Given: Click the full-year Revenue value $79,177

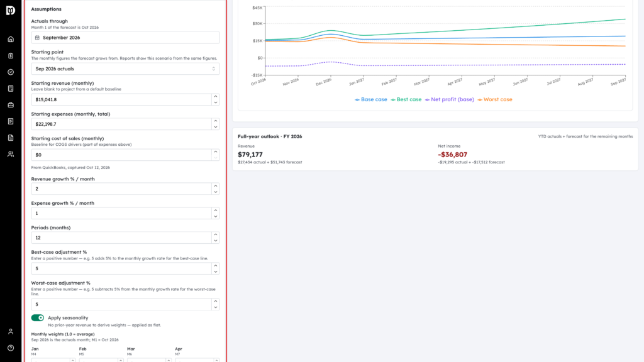Looking at the screenshot, I should 250,155.
